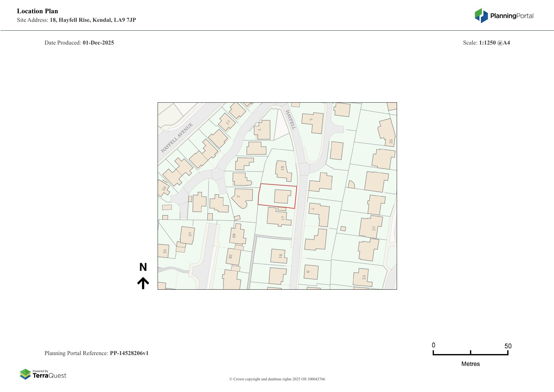Select the site address text

tap(76, 20)
